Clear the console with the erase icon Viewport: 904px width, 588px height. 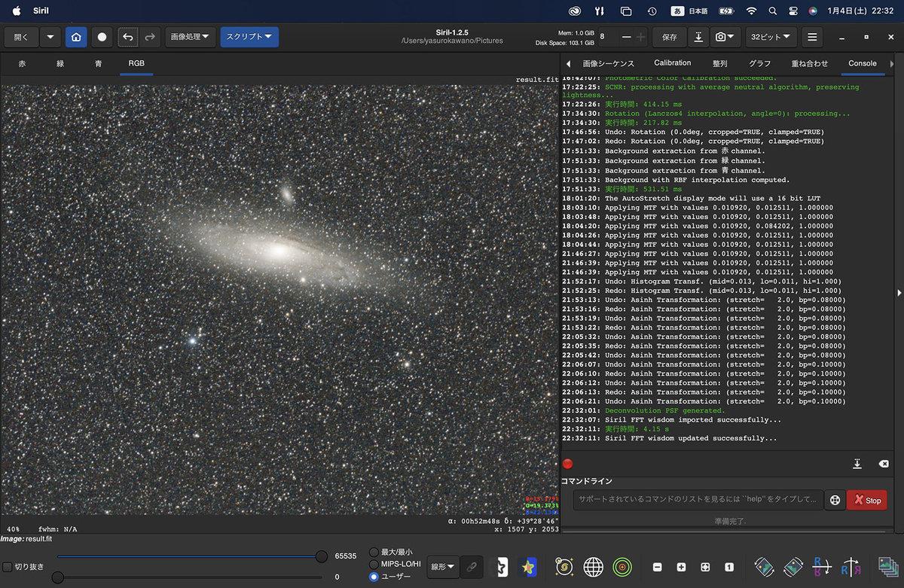(884, 464)
